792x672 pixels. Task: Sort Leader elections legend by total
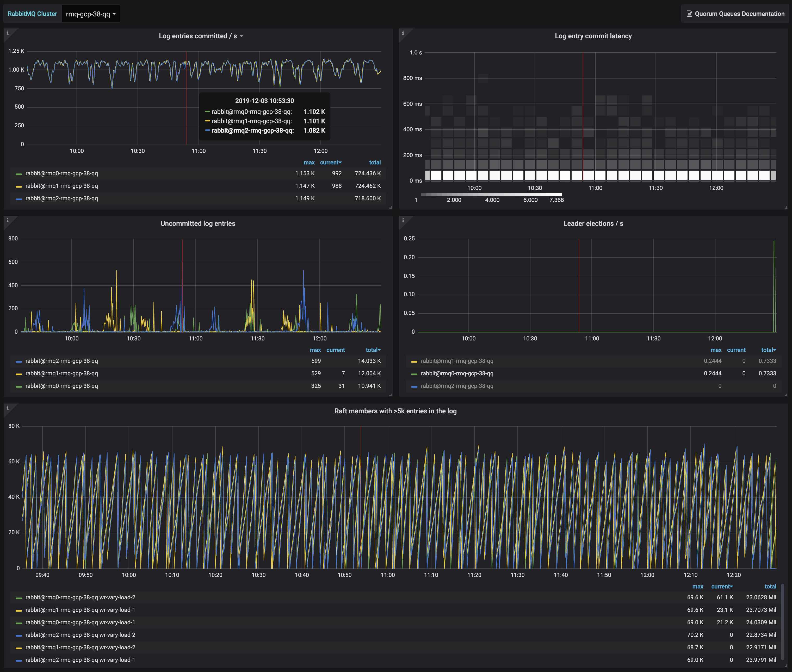[x=768, y=350]
